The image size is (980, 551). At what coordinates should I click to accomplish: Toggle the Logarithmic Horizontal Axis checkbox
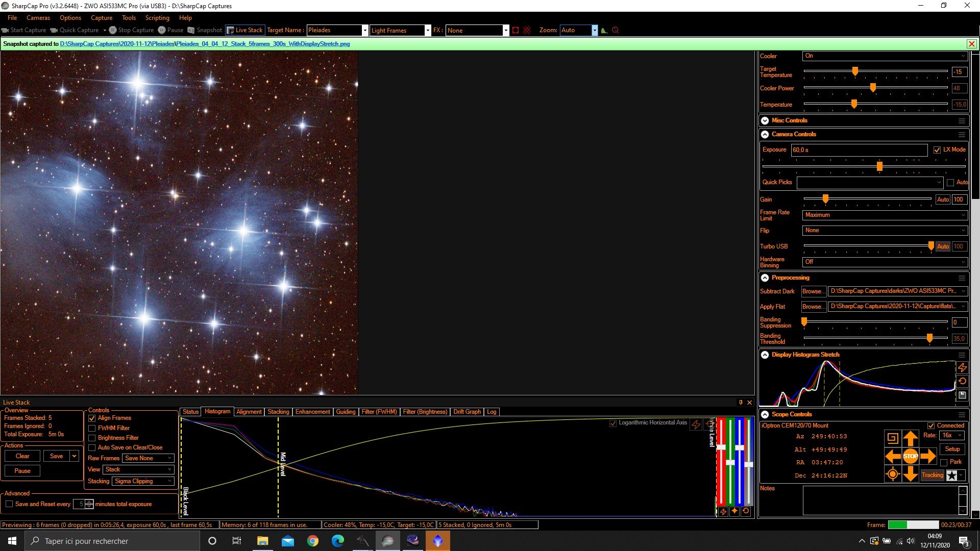[613, 423]
